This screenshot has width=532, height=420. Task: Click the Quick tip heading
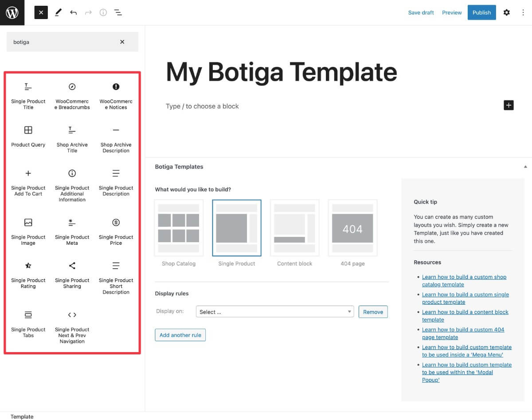425,202
